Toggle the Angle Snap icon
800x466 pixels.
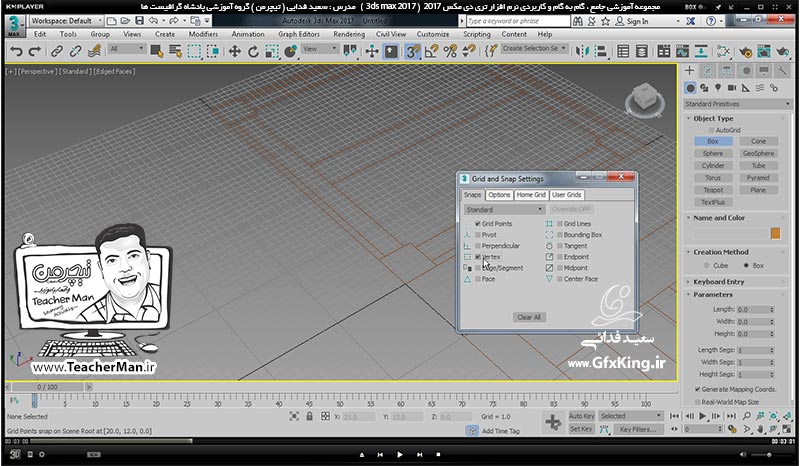pos(432,51)
